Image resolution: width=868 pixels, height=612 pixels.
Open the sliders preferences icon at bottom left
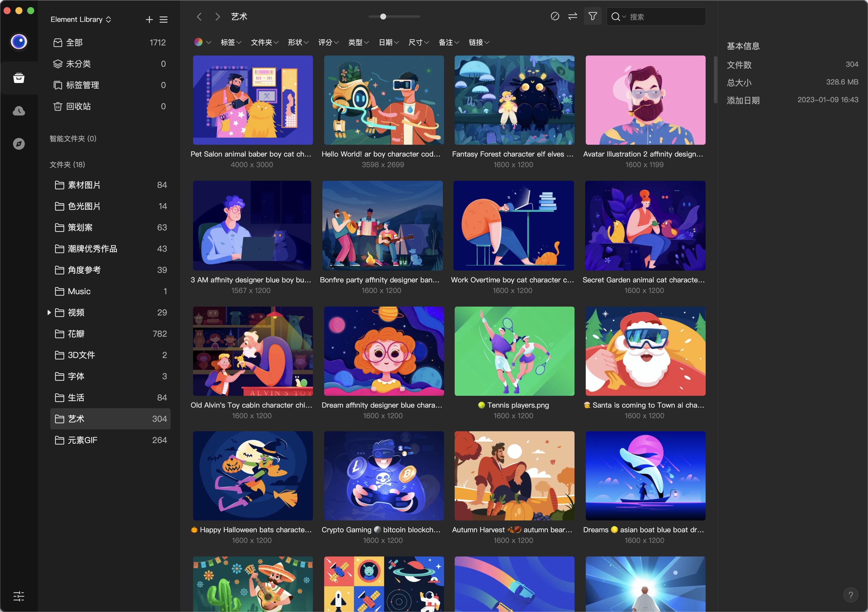19,596
